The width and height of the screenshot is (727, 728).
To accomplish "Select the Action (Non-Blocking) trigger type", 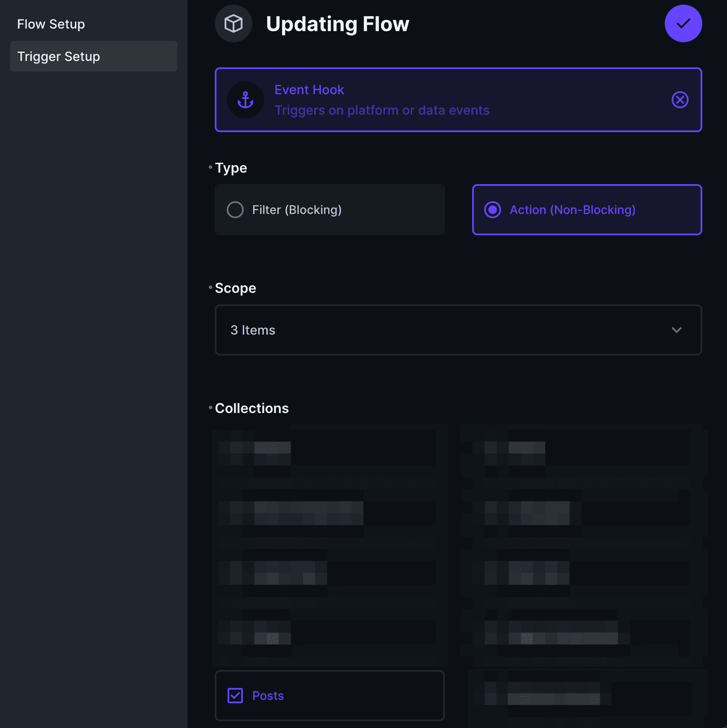I will (587, 210).
